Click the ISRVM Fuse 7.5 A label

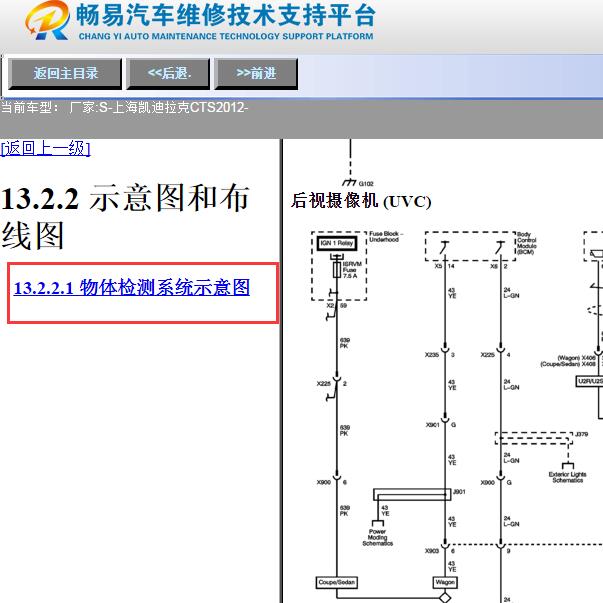(352, 270)
